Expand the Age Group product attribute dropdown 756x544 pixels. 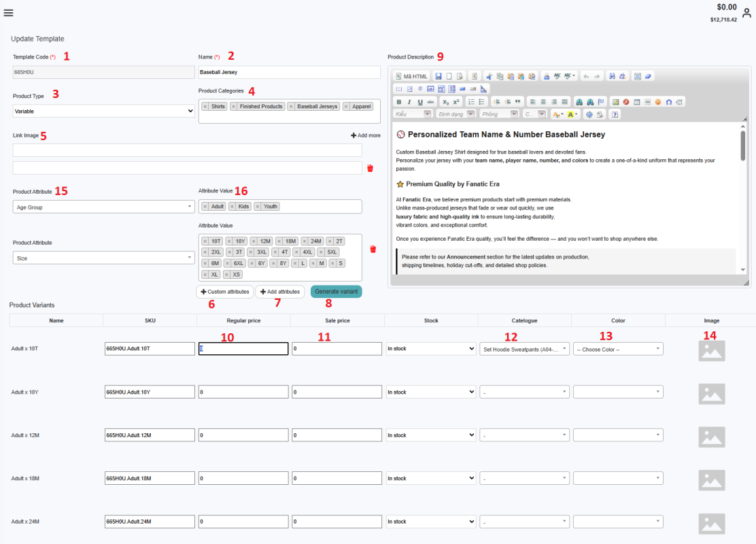(x=104, y=207)
